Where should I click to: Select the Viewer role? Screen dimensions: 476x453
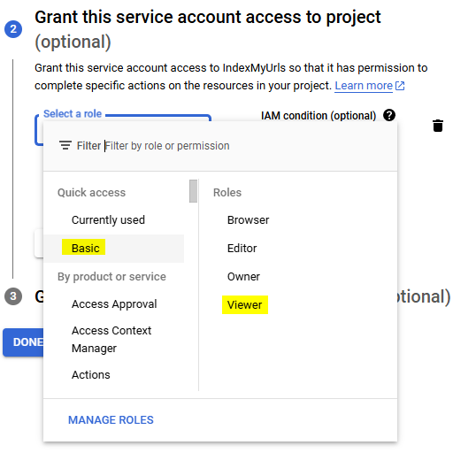[245, 304]
